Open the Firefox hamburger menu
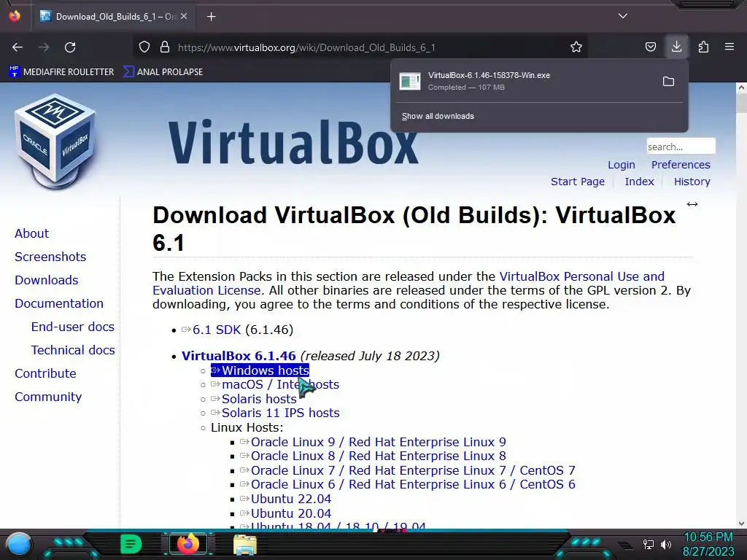Image resolution: width=747 pixels, height=560 pixels. coord(729,47)
